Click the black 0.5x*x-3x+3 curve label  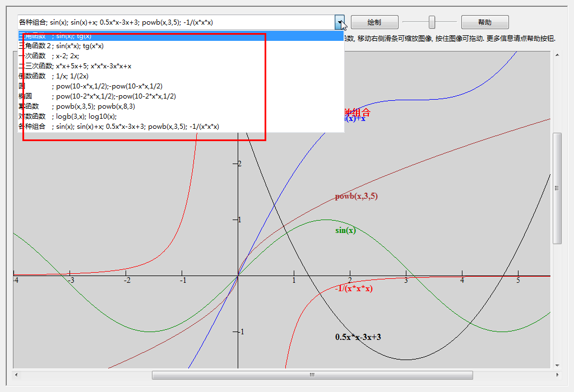pos(358,337)
